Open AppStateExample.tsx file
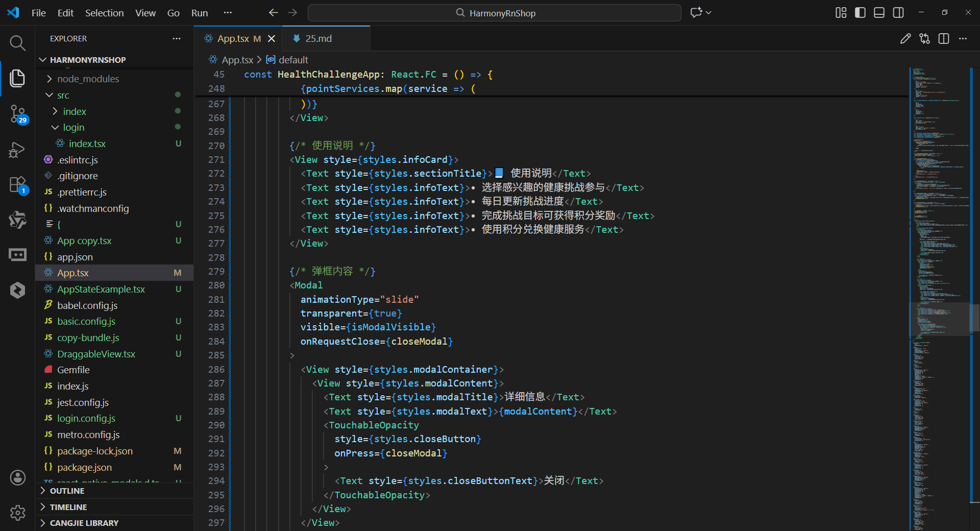This screenshot has width=980, height=531. pos(114,289)
